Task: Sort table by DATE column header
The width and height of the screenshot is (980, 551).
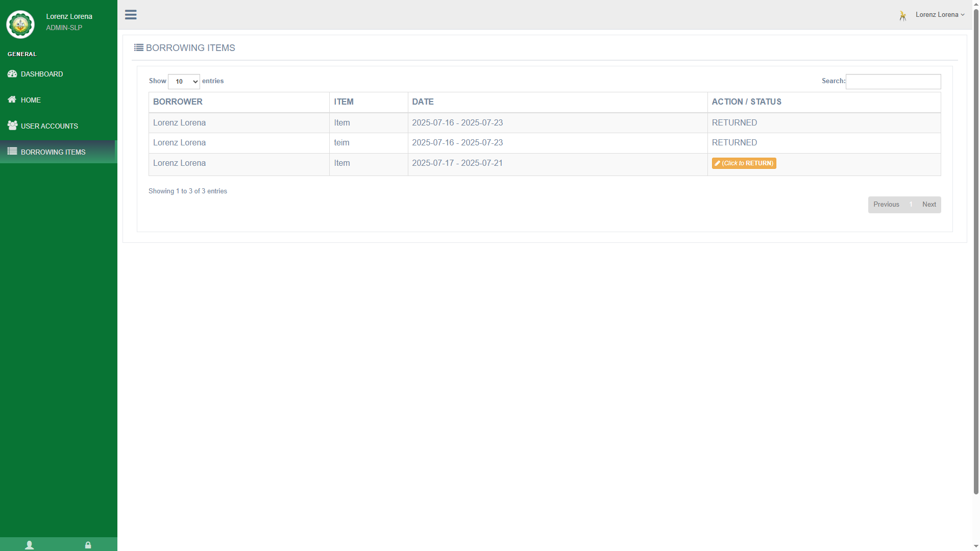Action: 423,102
